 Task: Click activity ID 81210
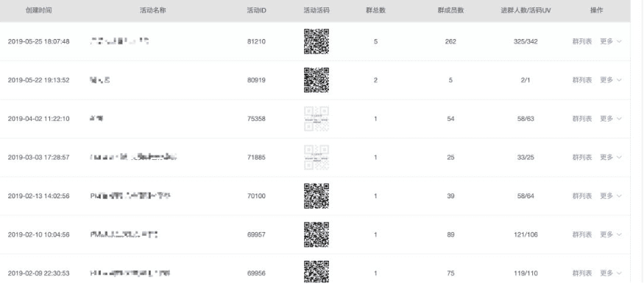click(256, 41)
